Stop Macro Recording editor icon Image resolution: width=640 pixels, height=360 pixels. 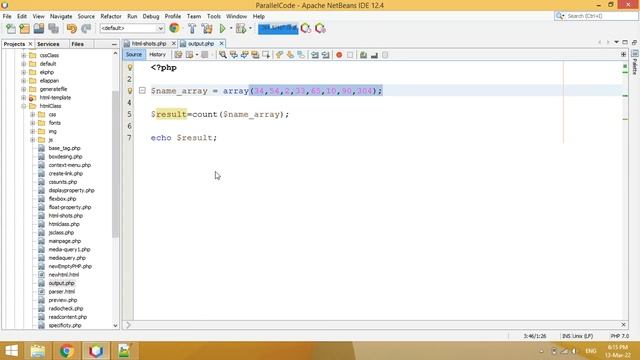click(350, 55)
